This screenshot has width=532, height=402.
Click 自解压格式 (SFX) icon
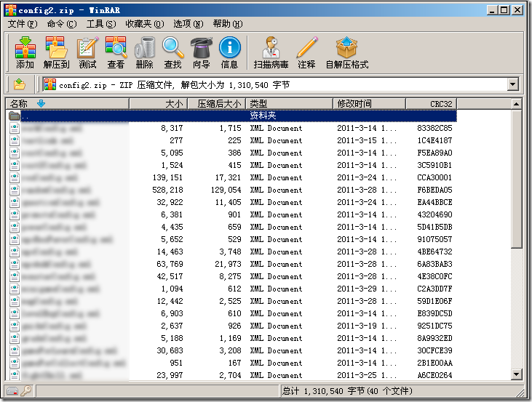346,52
